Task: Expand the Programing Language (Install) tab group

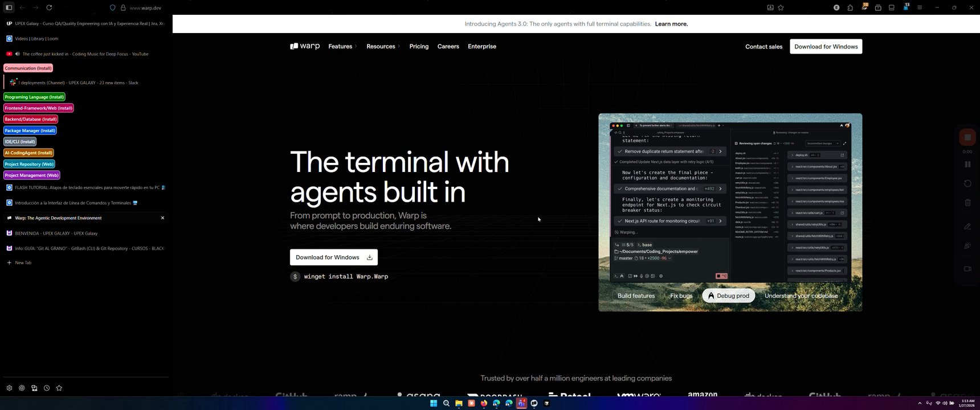Action: tap(34, 97)
